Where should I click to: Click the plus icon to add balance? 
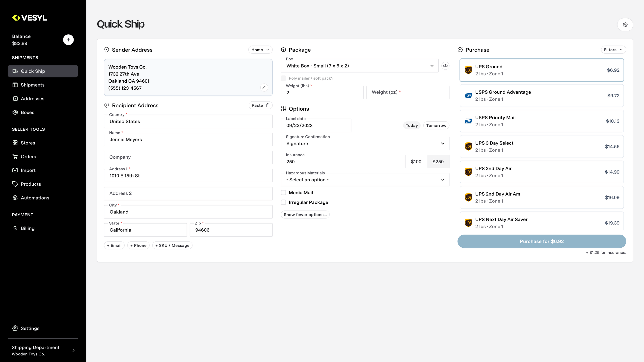coord(68,40)
